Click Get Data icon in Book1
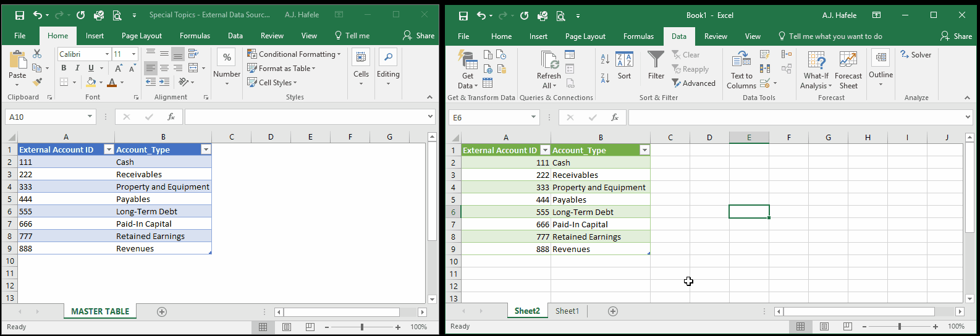 coord(468,69)
